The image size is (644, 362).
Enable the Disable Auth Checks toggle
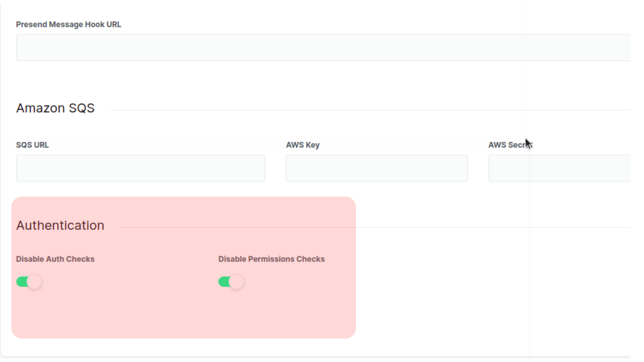click(29, 282)
